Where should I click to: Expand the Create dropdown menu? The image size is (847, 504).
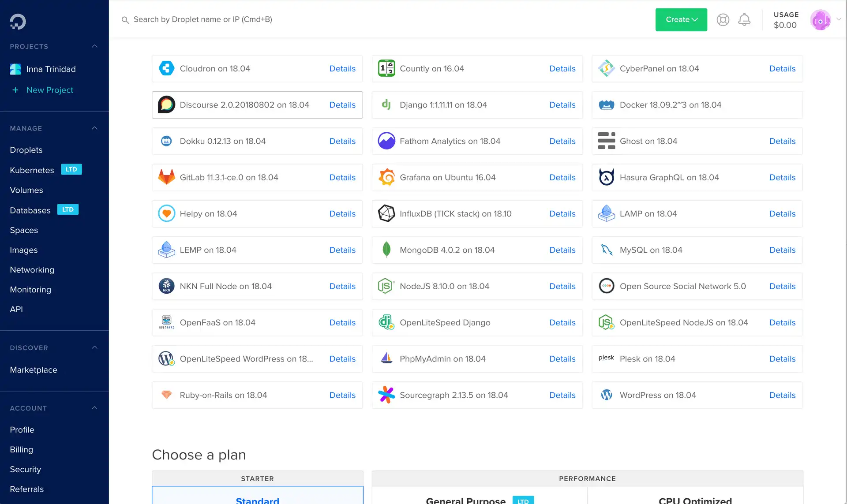click(x=681, y=19)
